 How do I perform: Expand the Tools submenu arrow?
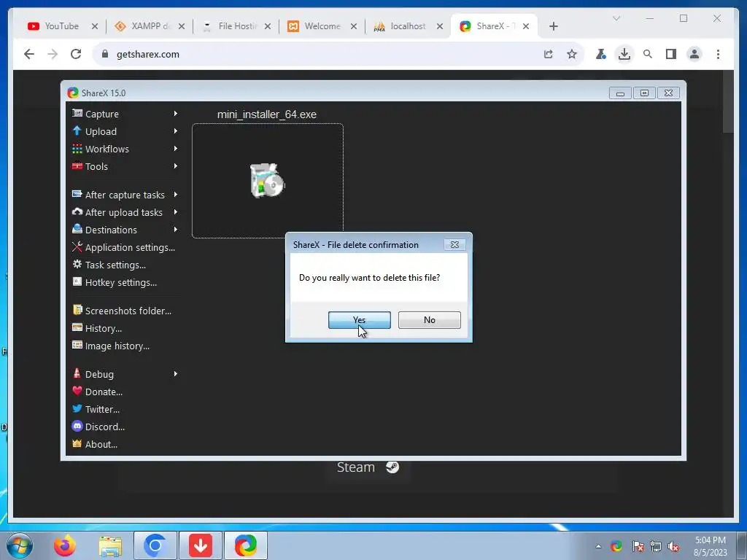coord(176,166)
